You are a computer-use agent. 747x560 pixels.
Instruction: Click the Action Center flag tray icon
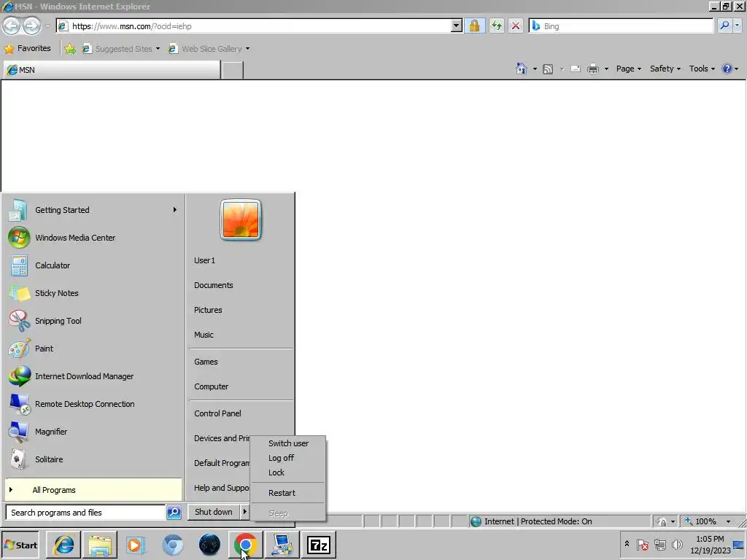point(642,544)
